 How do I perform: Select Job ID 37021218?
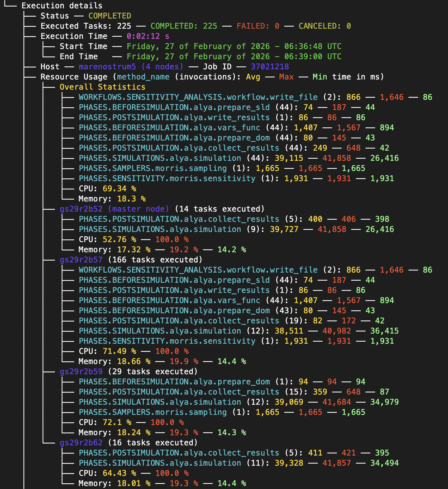pyautogui.click(x=270, y=67)
